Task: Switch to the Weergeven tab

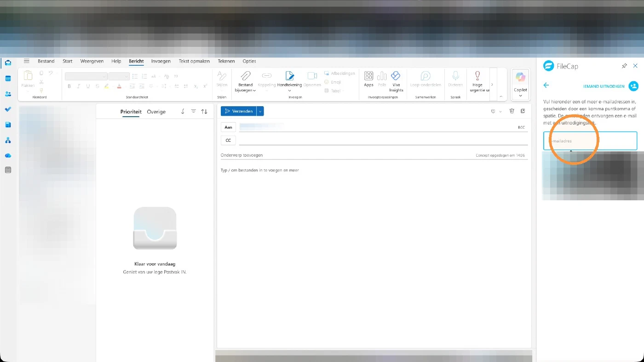Action: [x=92, y=61]
